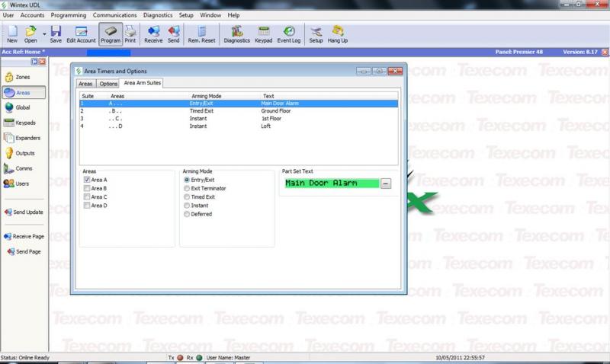
Task: Open the Event Log from the toolbar
Action: coord(288,34)
